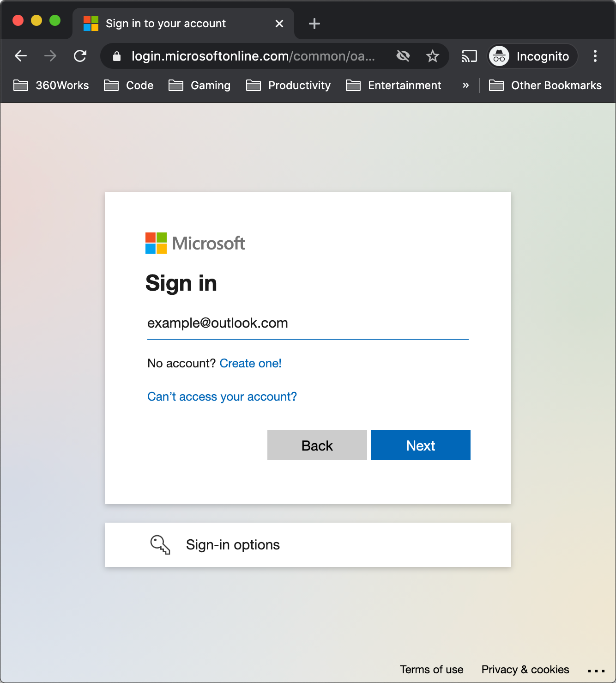Open a new tab with the plus icon

(x=314, y=24)
